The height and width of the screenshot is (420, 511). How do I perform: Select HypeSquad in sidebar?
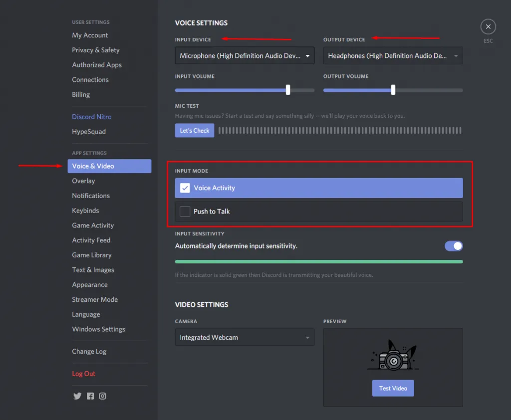coord(89,132)
